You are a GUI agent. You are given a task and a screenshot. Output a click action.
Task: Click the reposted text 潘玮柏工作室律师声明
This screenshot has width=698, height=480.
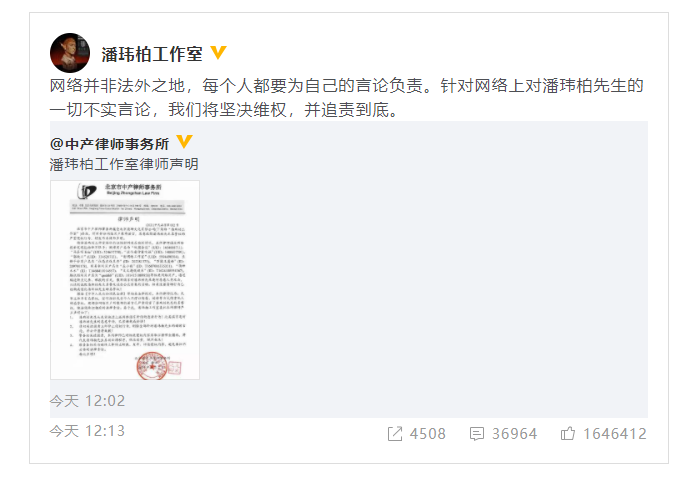pos(124,164)
